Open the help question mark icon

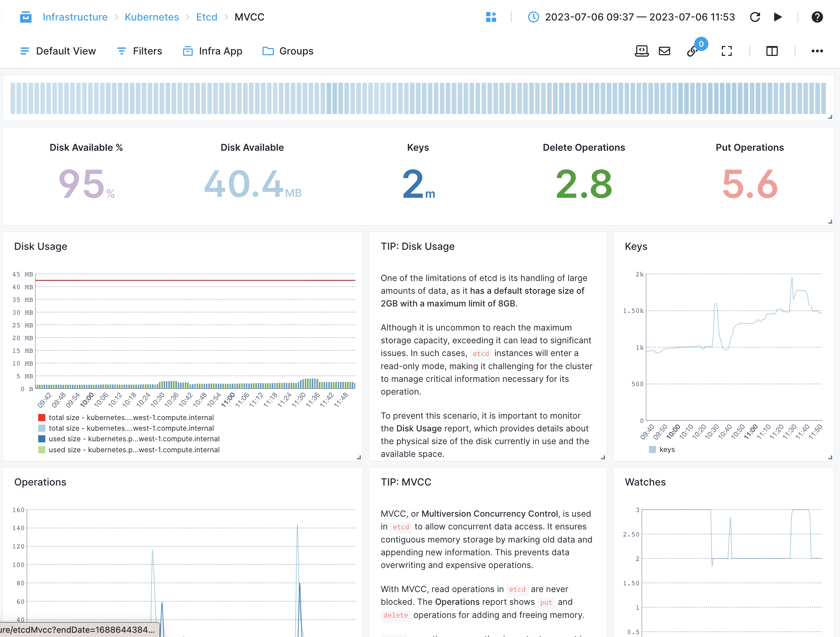click(x=817, y=17)
